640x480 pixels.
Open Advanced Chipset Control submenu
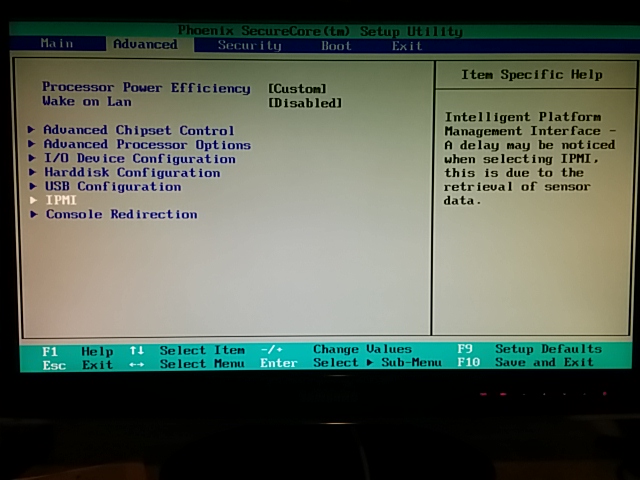click(139, 130)
